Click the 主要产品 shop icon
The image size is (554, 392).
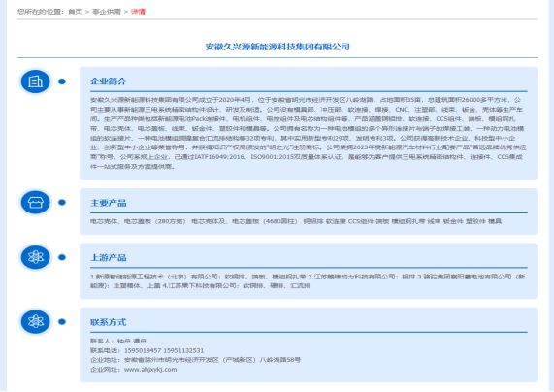point(35,203)
